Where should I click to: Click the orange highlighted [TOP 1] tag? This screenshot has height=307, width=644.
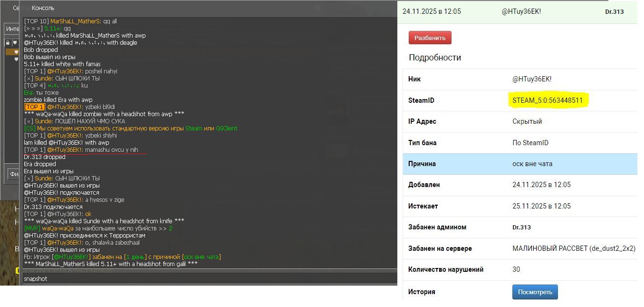[x=34, y=107]
